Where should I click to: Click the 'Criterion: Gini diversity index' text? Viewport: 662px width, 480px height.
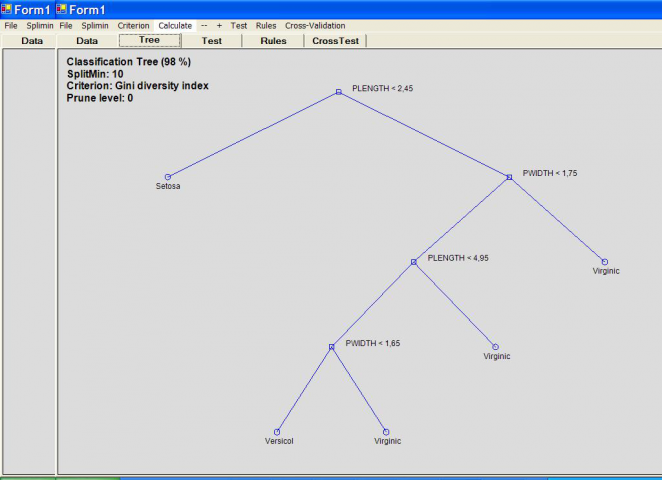tap(138, 86)
